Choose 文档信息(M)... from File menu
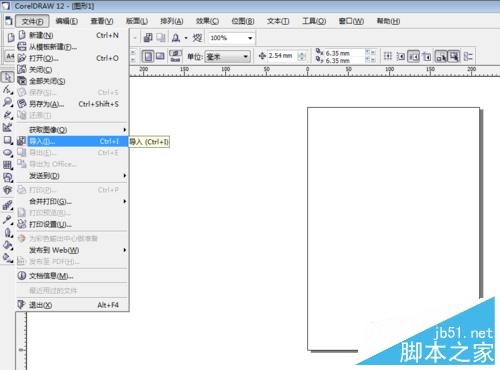The image size is (500, 370). tap(72, 276)
